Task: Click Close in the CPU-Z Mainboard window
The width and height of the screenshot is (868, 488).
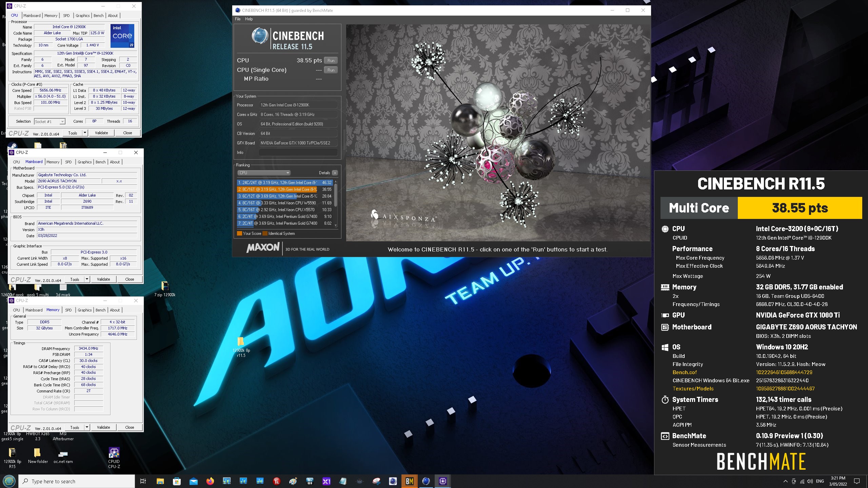Action: coord(130,279)
